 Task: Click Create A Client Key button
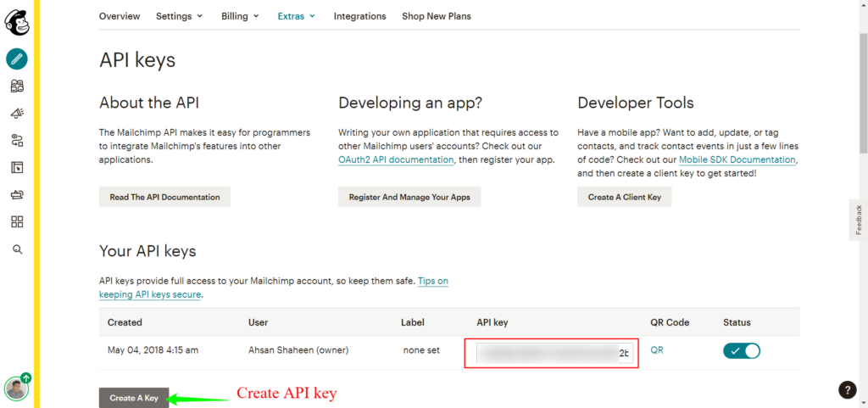[x=625, y=197]
